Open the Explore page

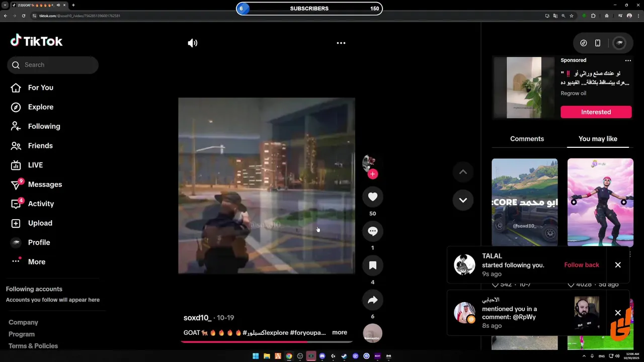[32, 107]
